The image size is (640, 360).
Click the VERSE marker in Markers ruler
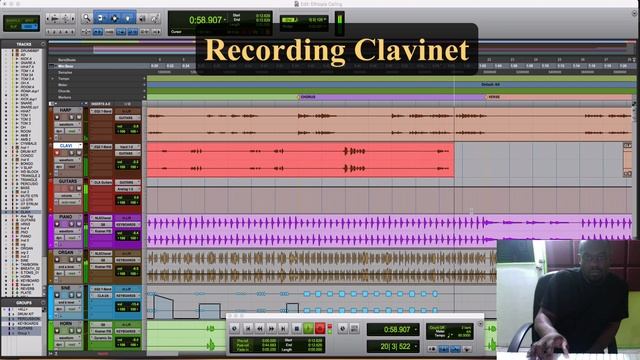point(493,97)
